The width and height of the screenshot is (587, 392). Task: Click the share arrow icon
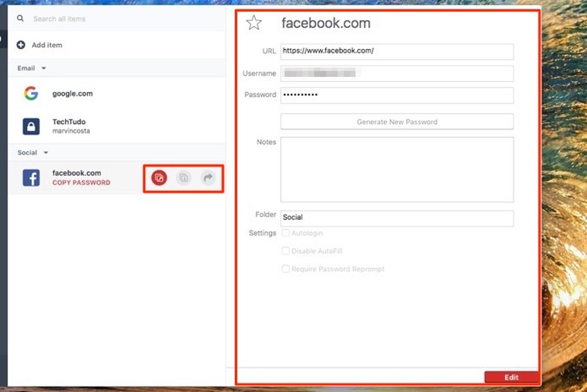208,177
